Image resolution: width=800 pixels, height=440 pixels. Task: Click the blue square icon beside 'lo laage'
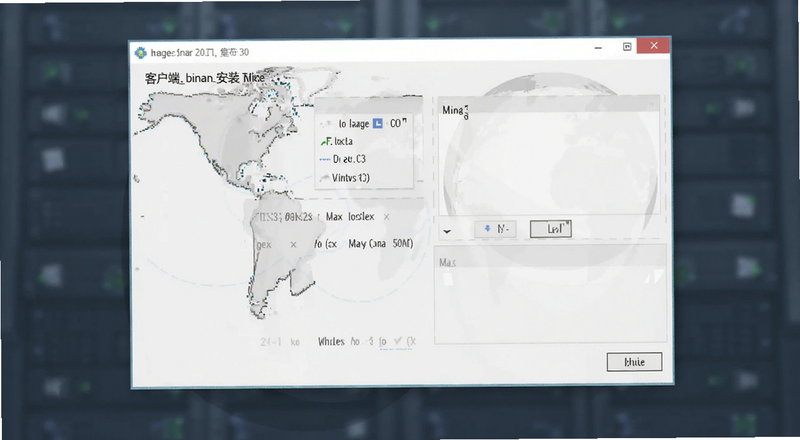[x=378, y=124]
